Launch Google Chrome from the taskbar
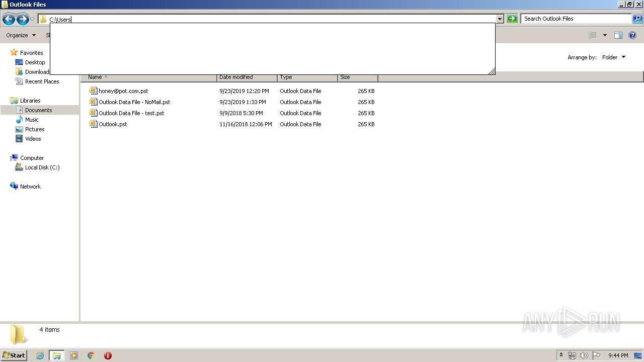 tap(91, 355)
